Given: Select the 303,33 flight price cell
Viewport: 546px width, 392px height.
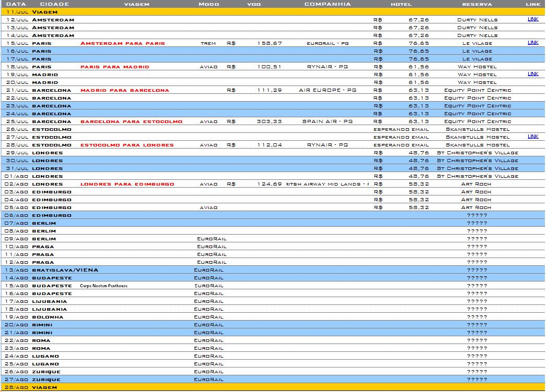Looking at the screenshot, I should click(270, 121).
